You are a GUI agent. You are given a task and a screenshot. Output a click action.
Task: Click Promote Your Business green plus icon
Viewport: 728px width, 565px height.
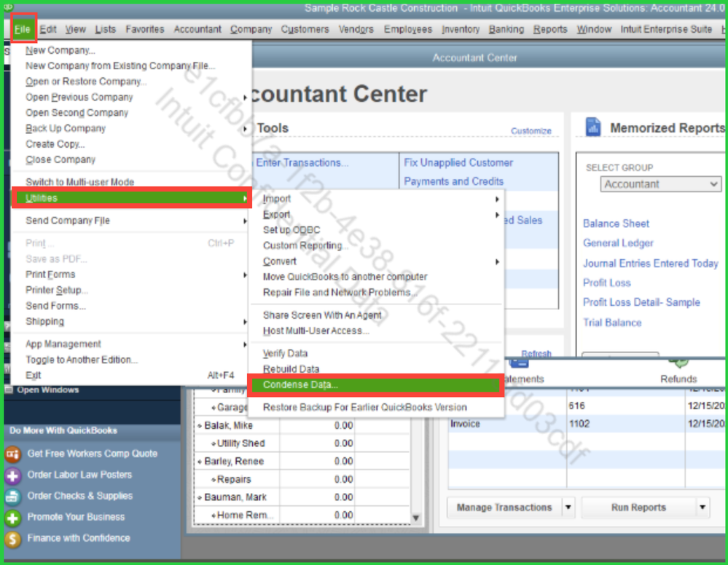12,517
